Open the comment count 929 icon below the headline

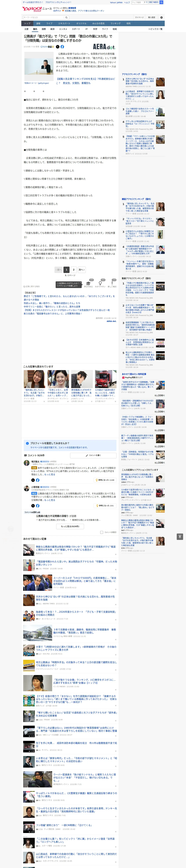point(44,47)
